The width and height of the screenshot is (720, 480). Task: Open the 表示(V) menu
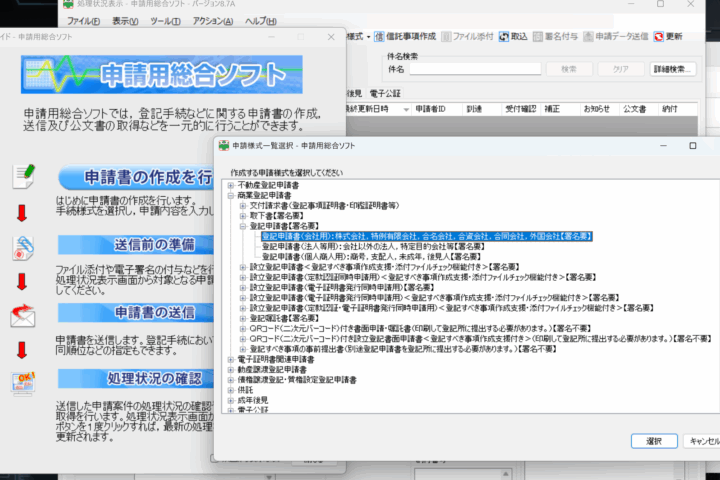tap(125, 21)
